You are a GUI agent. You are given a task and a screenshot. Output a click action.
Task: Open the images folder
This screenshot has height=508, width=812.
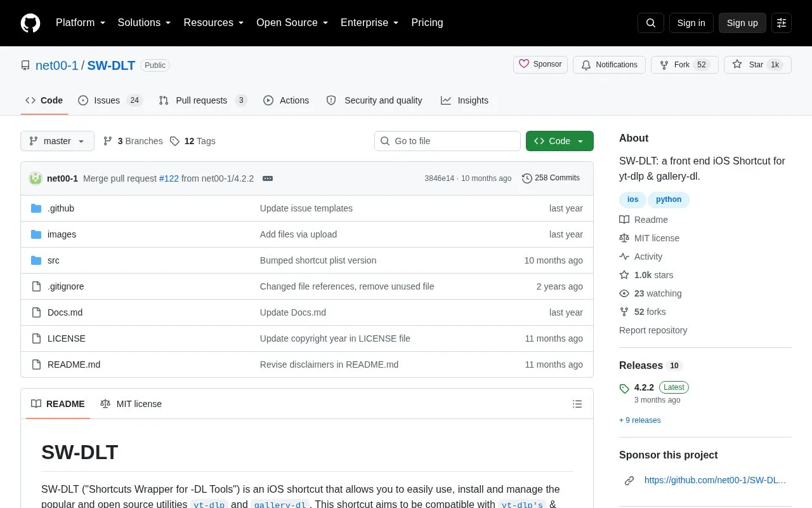(62, 234)
